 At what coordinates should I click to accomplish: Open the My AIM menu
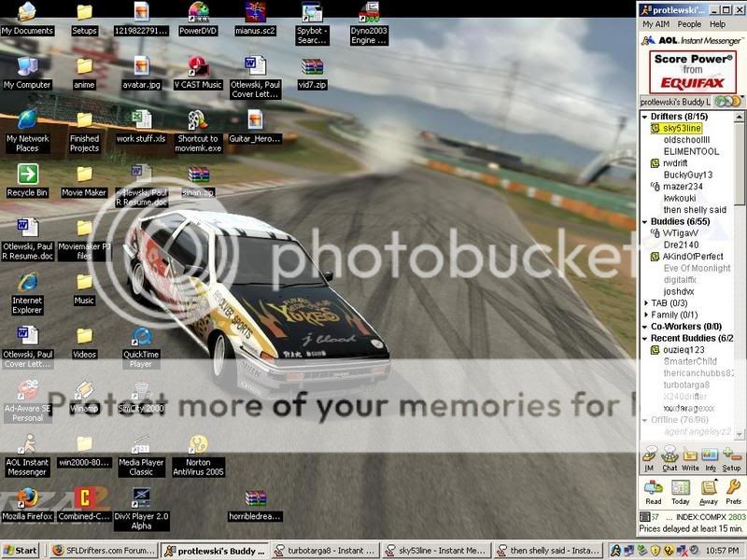click(655, 24)
